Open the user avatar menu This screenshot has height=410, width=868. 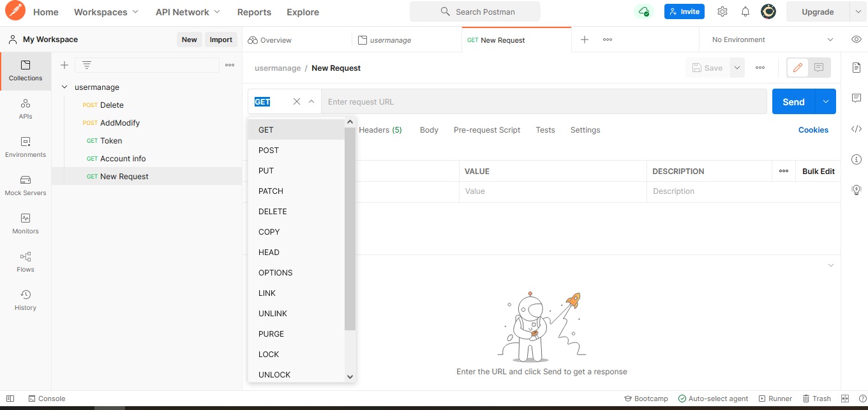768,11
